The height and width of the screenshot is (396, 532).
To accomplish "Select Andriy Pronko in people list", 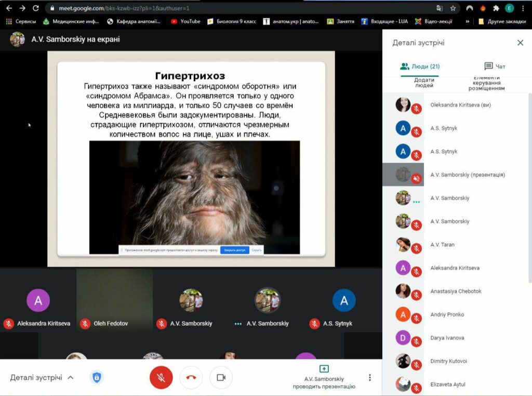I will point(457,314).
